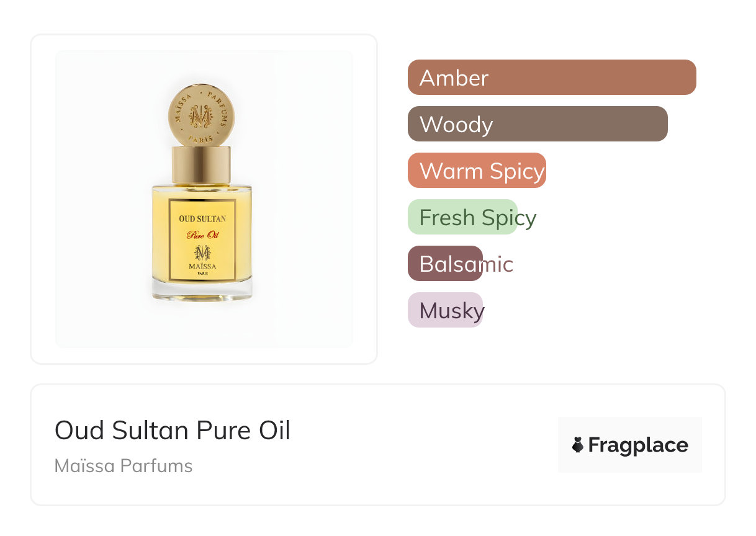Select the Musky accord bar

pos(445,310)
